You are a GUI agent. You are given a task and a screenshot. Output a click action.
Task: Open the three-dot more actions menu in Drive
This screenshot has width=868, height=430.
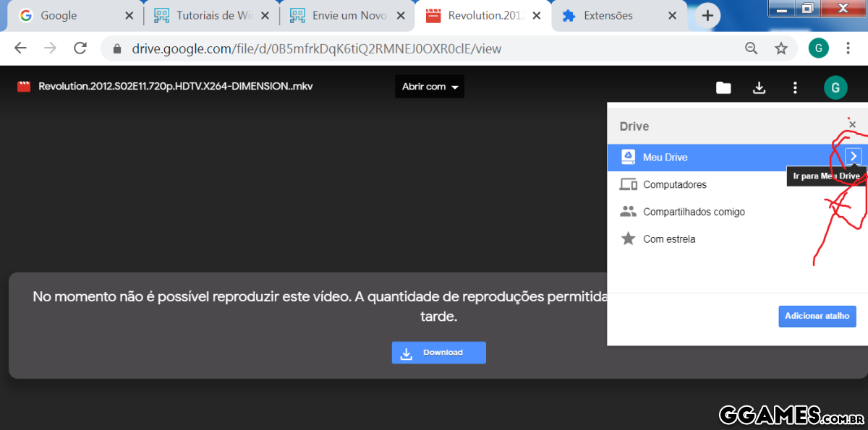coord(795,87)
